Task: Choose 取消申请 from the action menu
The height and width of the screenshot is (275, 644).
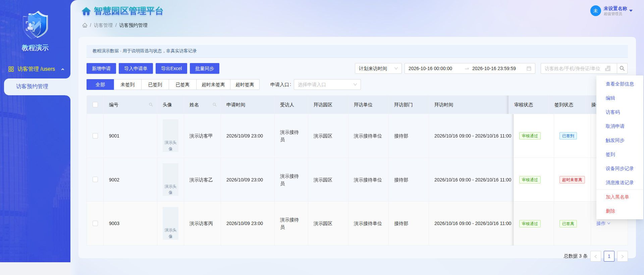Action: [x=620, y=126]
